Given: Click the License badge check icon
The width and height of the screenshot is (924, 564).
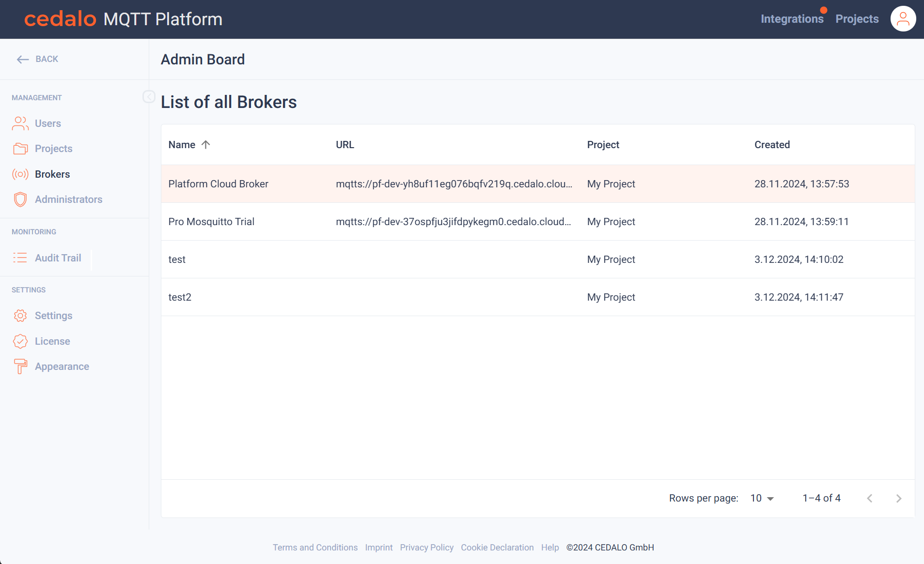Looking at the screenshot, I should [x=20, y=341].
